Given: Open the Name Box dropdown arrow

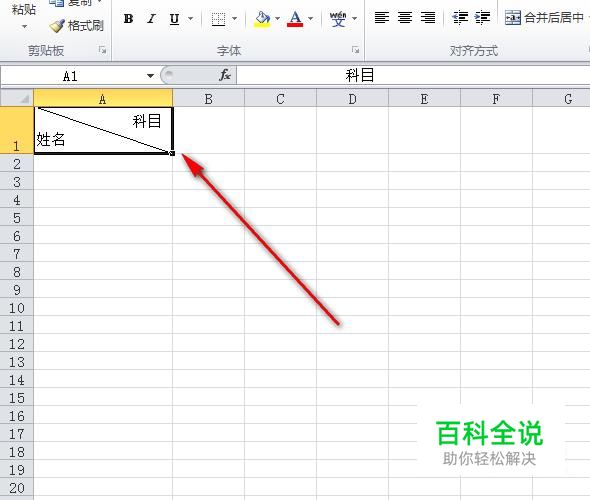Looking at the screenshot, I should click(x=151, y=76).
